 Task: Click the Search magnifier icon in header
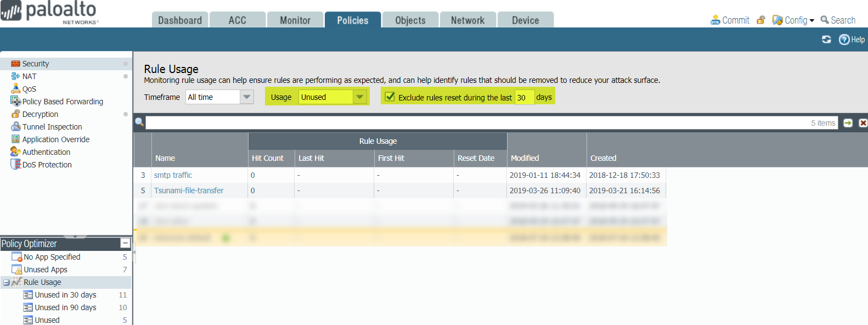coord(825,20)
